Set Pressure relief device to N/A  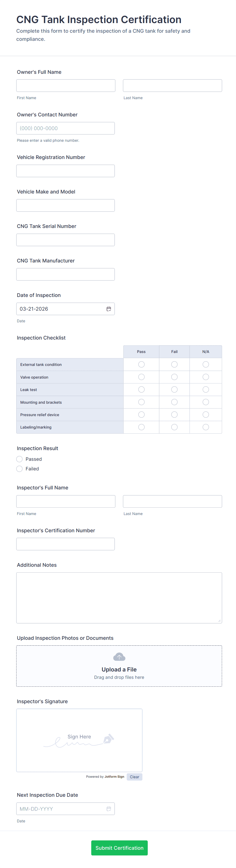click(206, 414)
